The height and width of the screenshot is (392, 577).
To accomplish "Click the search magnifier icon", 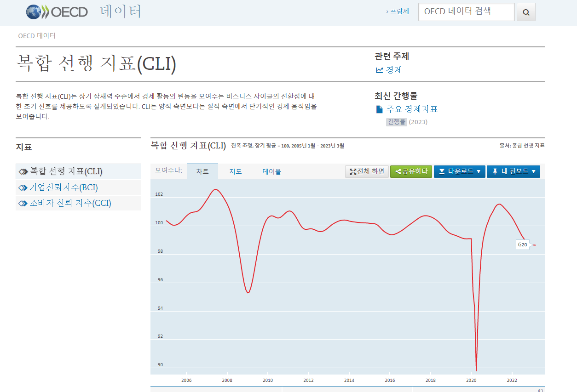I will (x=525, y=12).
